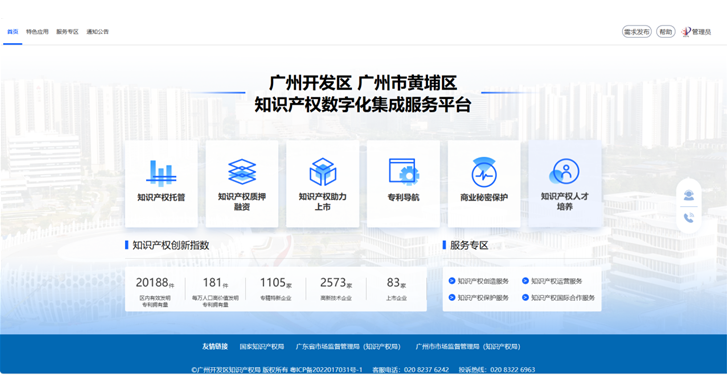This screenshot has height=376, width=727.
Task: Open the 商业秘密保护 card label
Action: [484, 198]
